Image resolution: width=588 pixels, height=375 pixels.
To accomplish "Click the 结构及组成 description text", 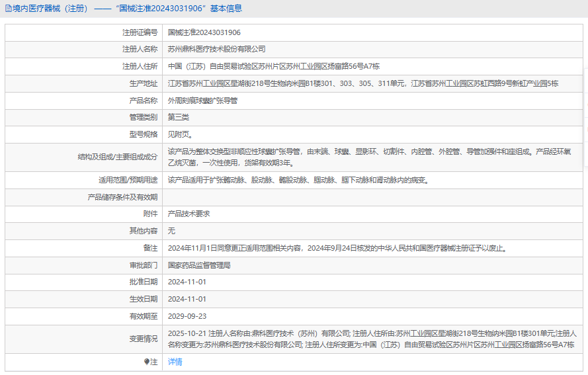I will coord(369,157).
